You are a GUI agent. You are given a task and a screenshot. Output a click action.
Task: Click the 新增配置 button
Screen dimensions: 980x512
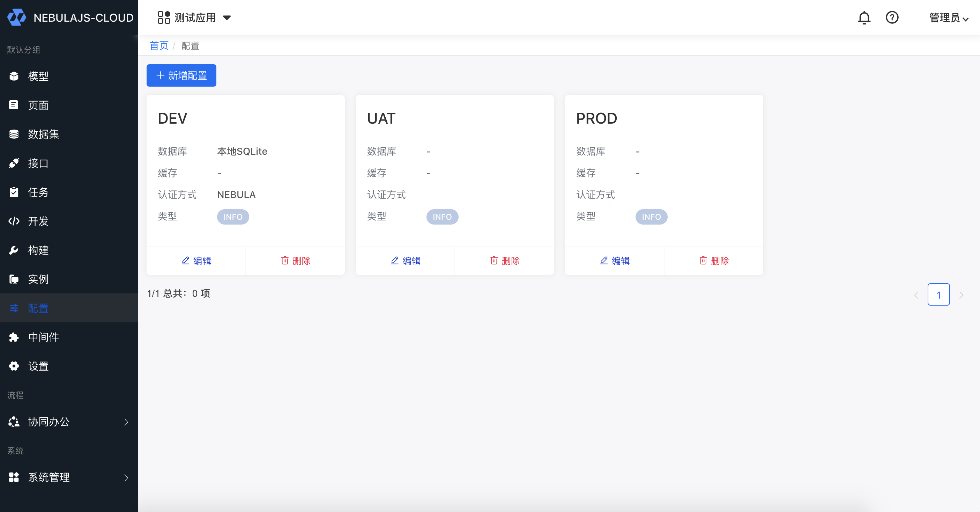point(181,75)
